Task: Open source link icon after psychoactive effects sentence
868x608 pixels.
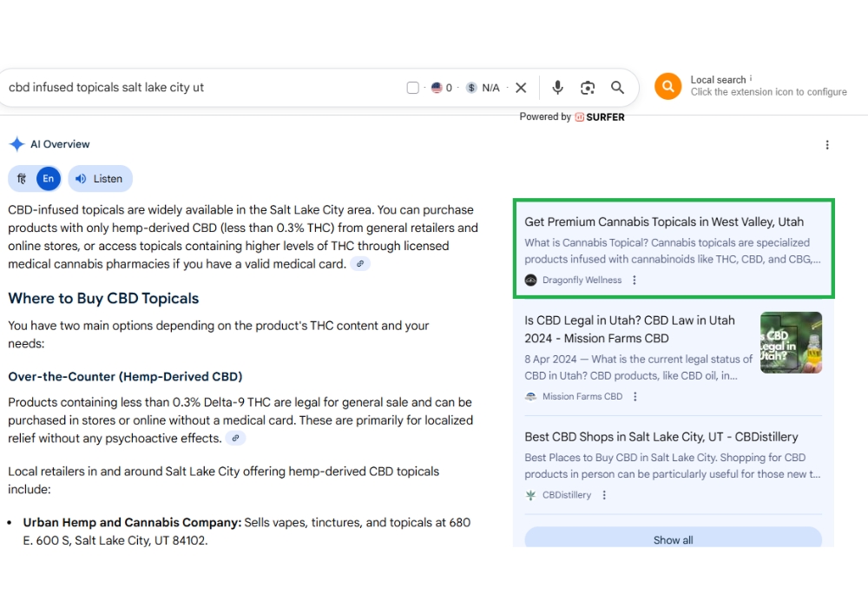Action: [235, 438]
